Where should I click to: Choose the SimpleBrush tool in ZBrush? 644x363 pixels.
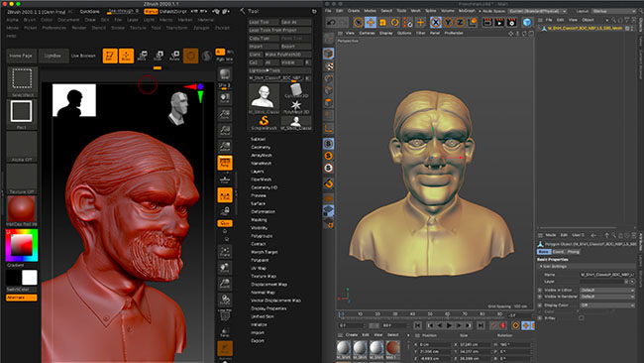pos(265,123)
